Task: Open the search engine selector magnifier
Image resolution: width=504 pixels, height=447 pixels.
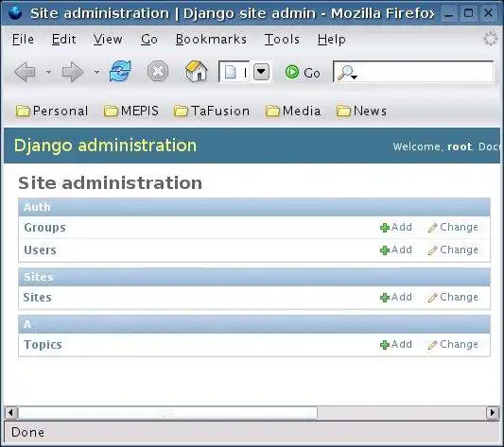Action: [x=347, y=73]
